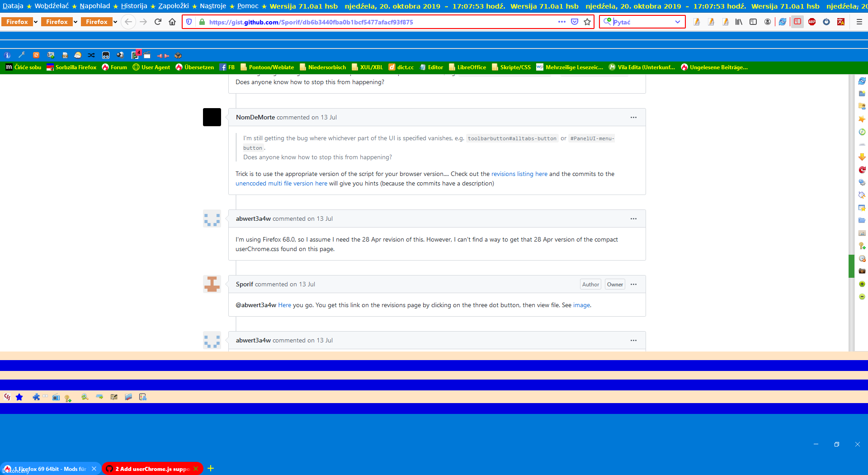Click the blue info icon
Viewport: 868px width, 475px height.
click(x=7, y=55)
